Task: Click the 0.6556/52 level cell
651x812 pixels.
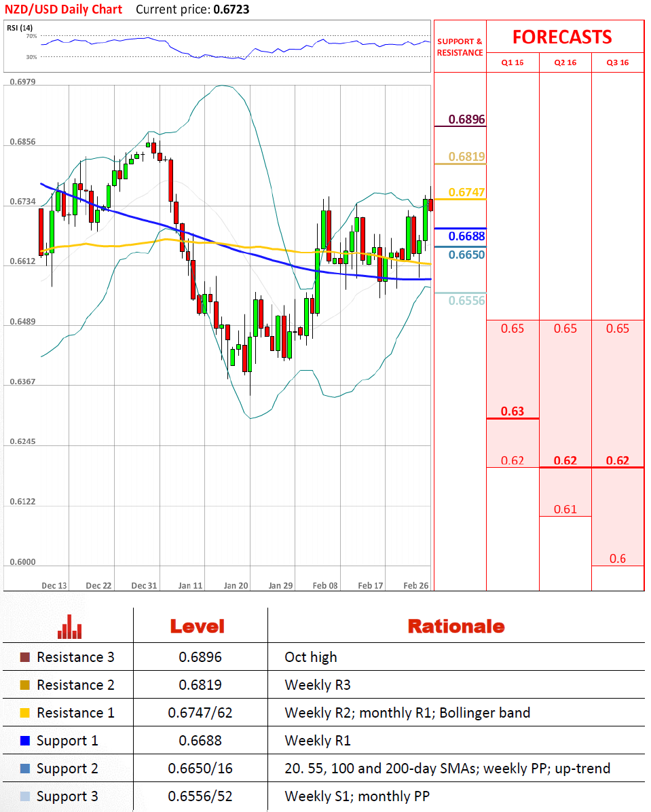Action: pyautogui.click(x=200, y=796)
